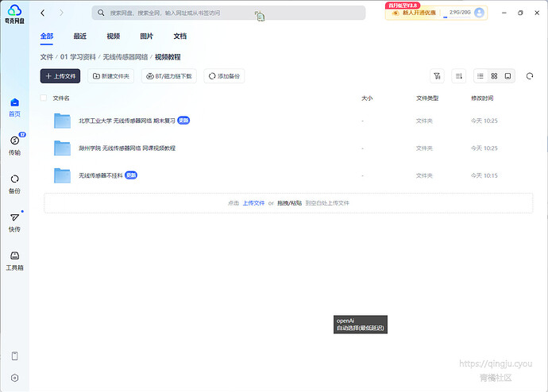Viewport: 548px width, 392px height.
Task: Click the mobile phone icon in sidebar
Action: [x=14, y=355]
